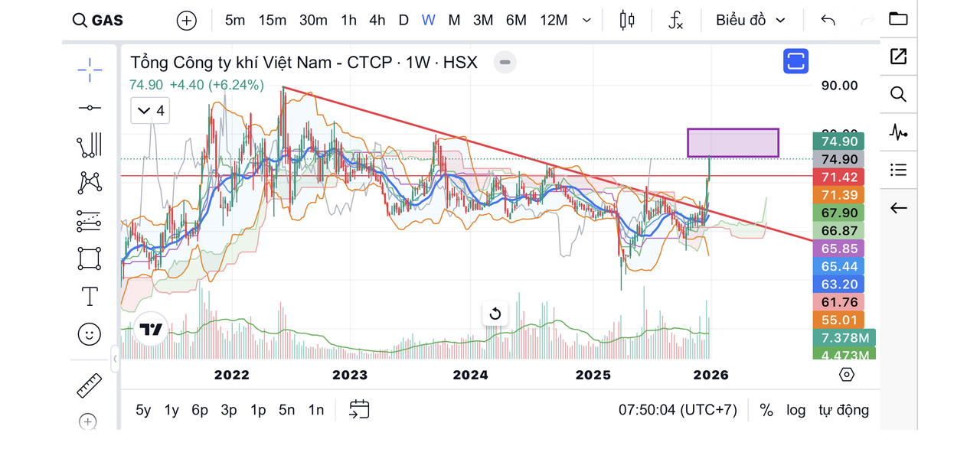Expand the timeframe list dropdown arrow
Image resolution: width=980 pixels, height=452 pixels.
click(x=586, y=21)
